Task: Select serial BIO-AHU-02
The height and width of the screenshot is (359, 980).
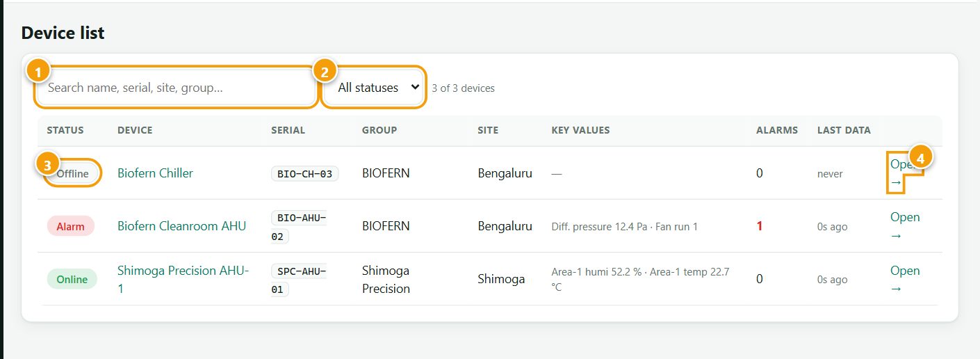Action: (x=299, y=227)
